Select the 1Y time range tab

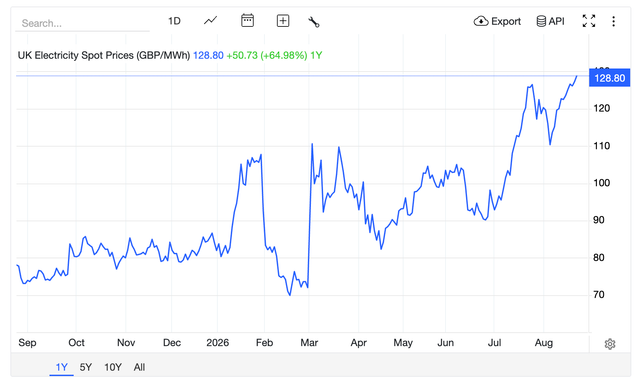click(61, 367)
